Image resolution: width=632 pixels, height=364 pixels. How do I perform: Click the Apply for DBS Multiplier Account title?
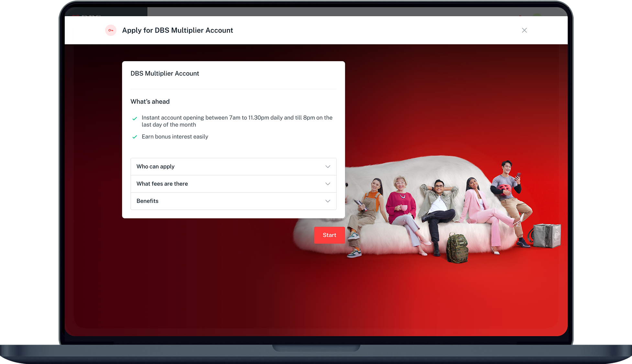177,30
